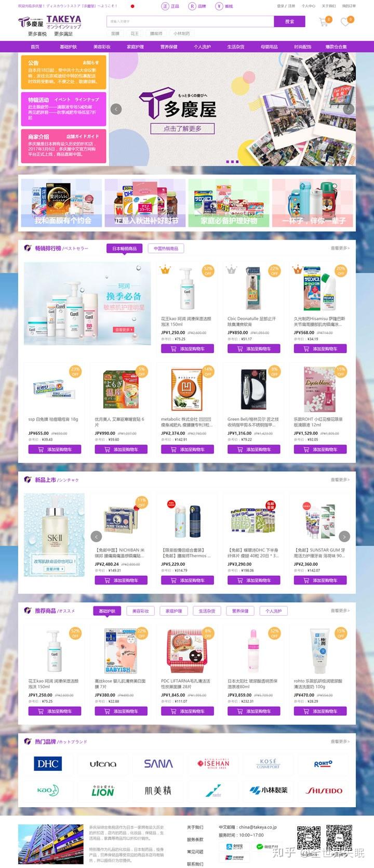
Task: Open the DHC brand logo tile
Action: tap(48, 763)
